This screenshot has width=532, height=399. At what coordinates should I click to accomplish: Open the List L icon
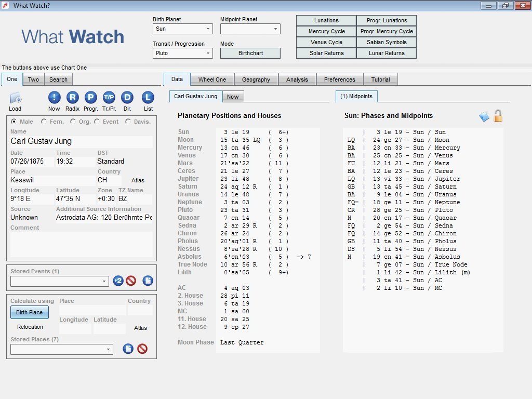(148, 98)
